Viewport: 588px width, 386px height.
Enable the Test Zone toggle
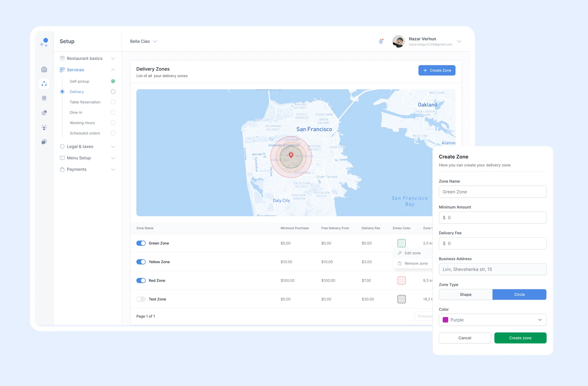tap(141, 299)
